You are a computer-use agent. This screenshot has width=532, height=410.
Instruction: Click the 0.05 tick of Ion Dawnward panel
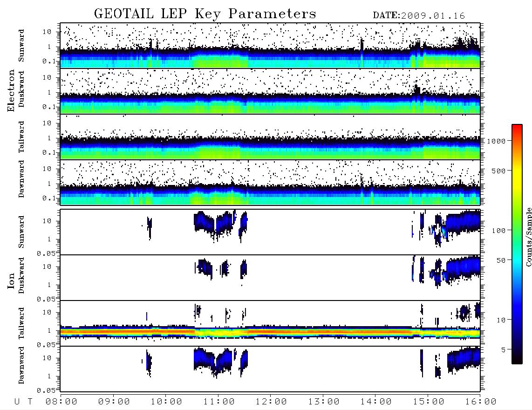(46, 390)
